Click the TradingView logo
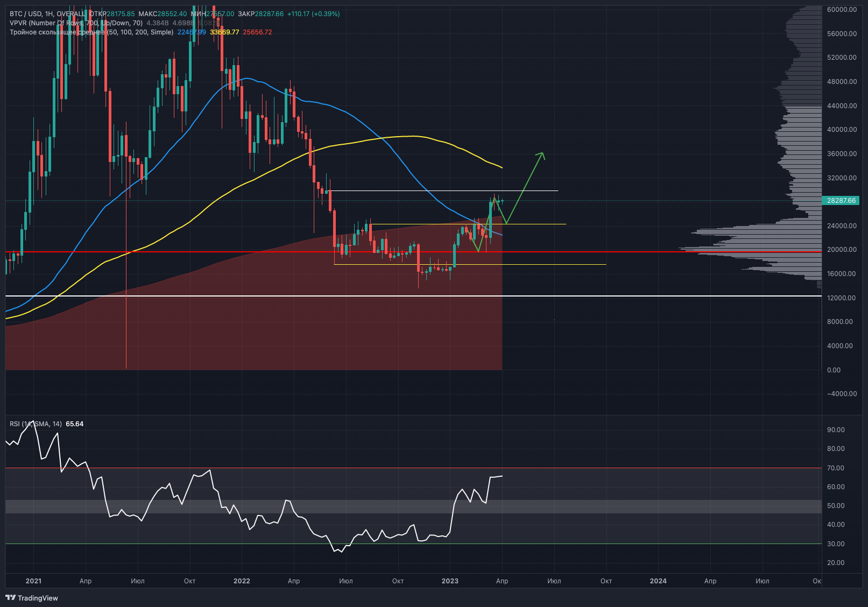The height and width of the screenshot is (607, 868). pos(32,598)
